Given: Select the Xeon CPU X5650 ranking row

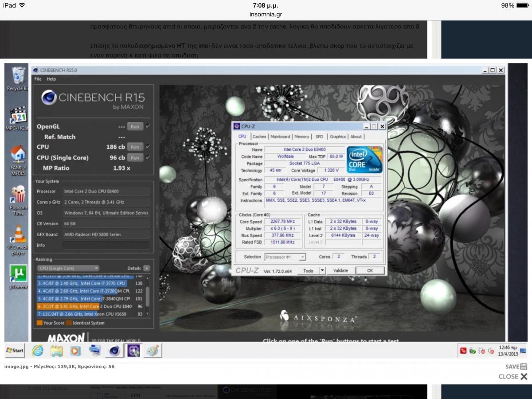Looking at the screenshot, I should (90, 314).
